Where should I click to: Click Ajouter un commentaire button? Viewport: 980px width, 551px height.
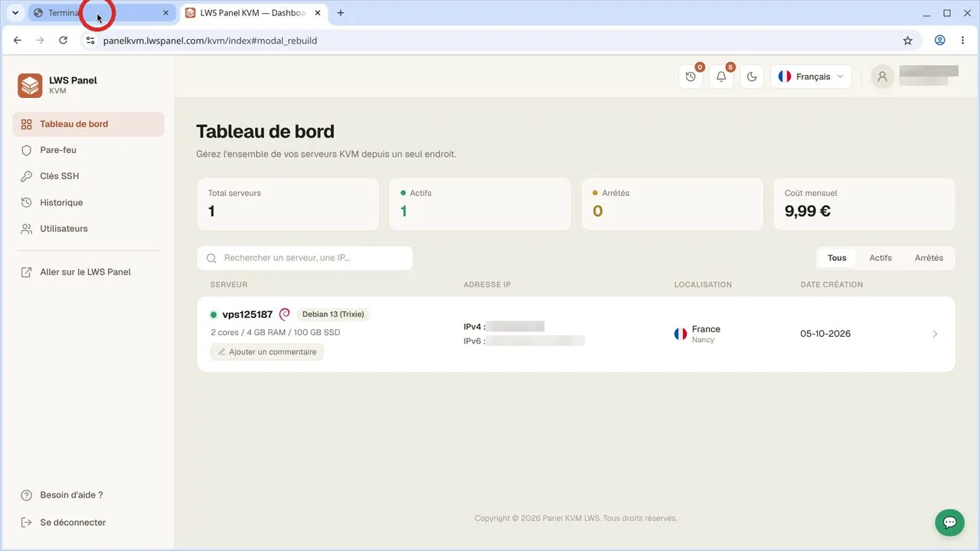(267, 352)
